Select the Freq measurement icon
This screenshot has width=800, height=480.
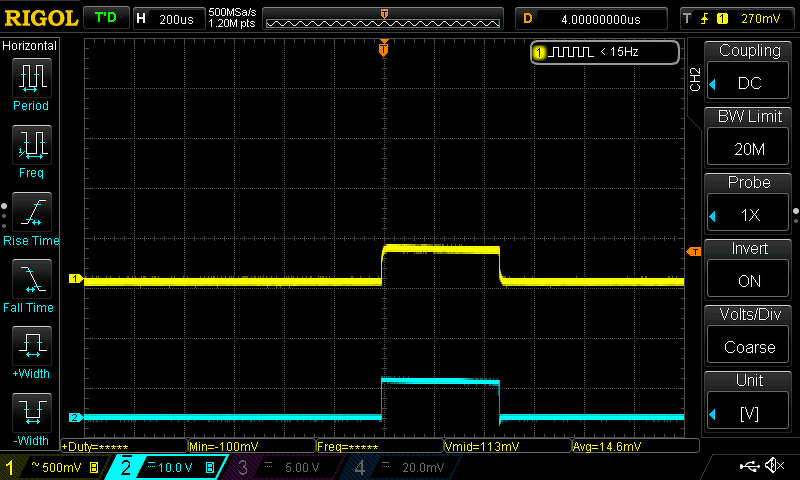point(32,145)
